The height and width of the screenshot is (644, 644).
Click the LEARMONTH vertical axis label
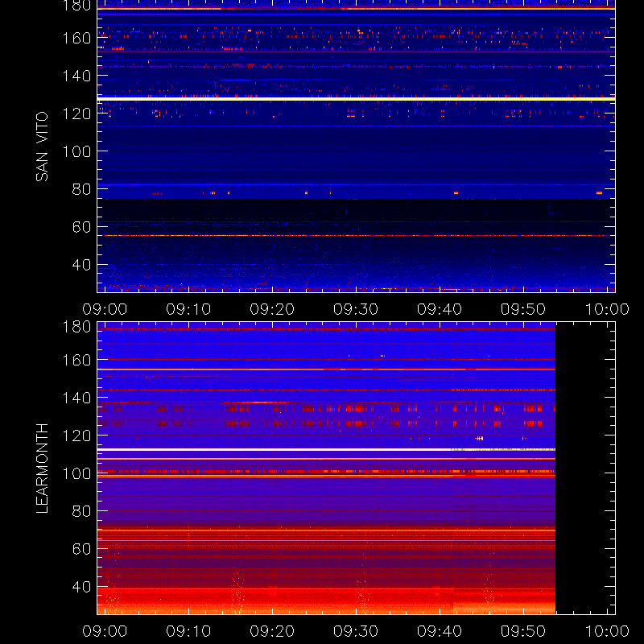42,468
